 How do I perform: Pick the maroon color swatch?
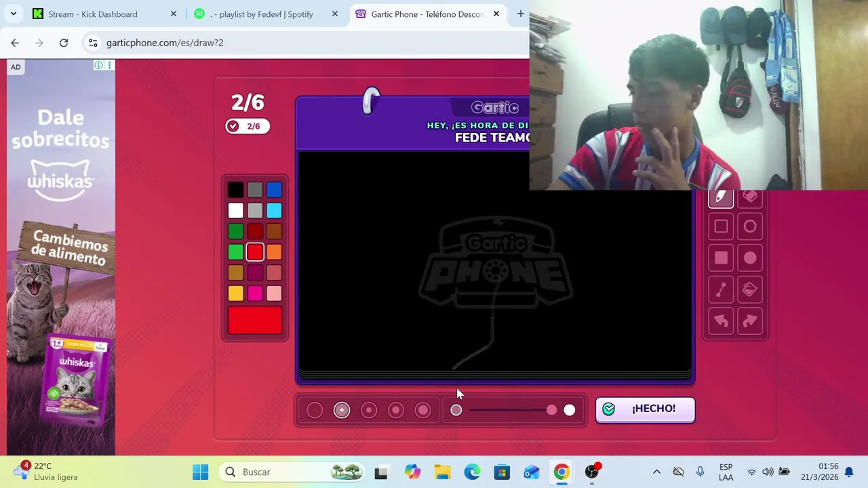pyautogui.click(x=255, y=272)
